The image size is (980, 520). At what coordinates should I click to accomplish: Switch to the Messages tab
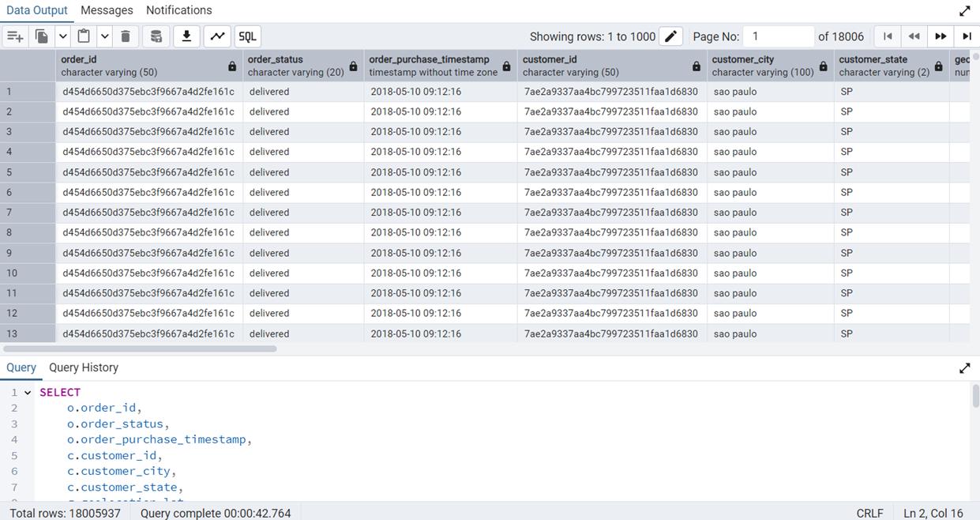coord(107,10)
